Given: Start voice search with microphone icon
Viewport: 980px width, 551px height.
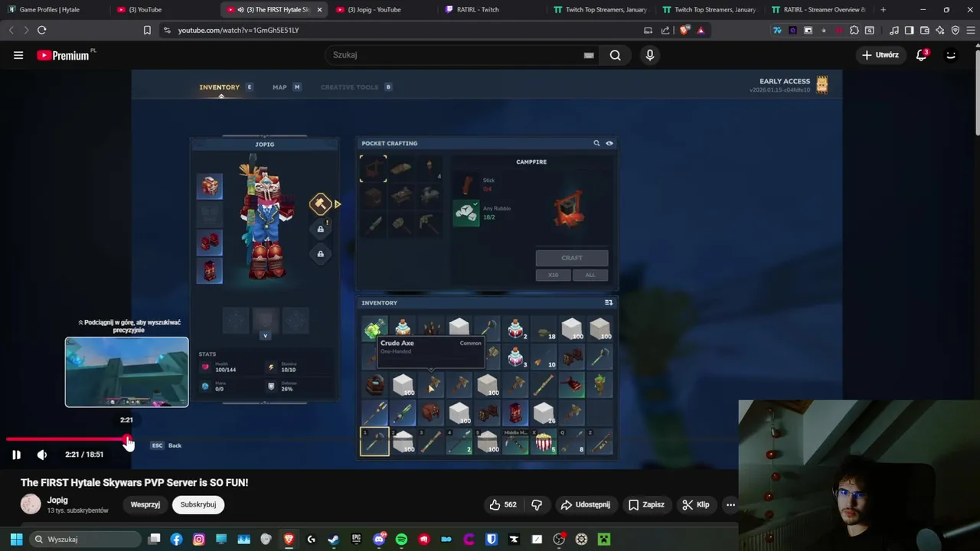Looking at the screenshot, I should (650, 55).
